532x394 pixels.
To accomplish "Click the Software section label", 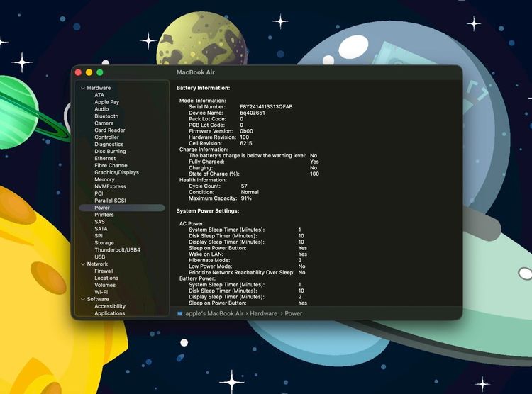I will (x=98, y=300).
